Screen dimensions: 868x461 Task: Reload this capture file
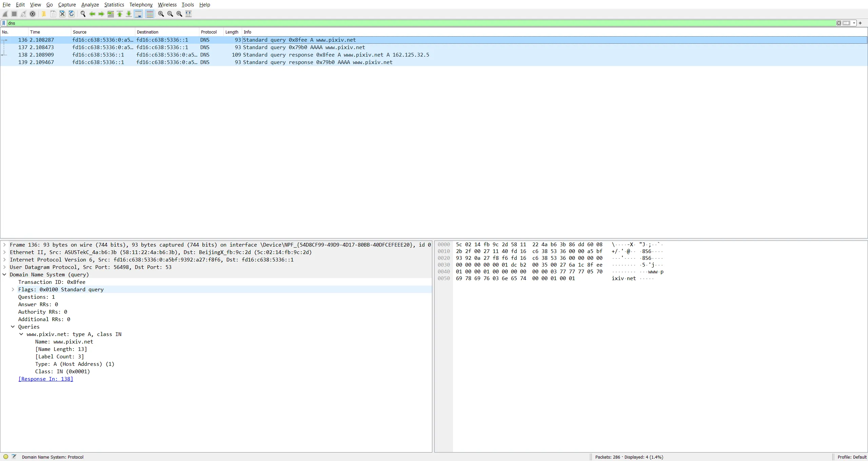[x=71, y=14]
